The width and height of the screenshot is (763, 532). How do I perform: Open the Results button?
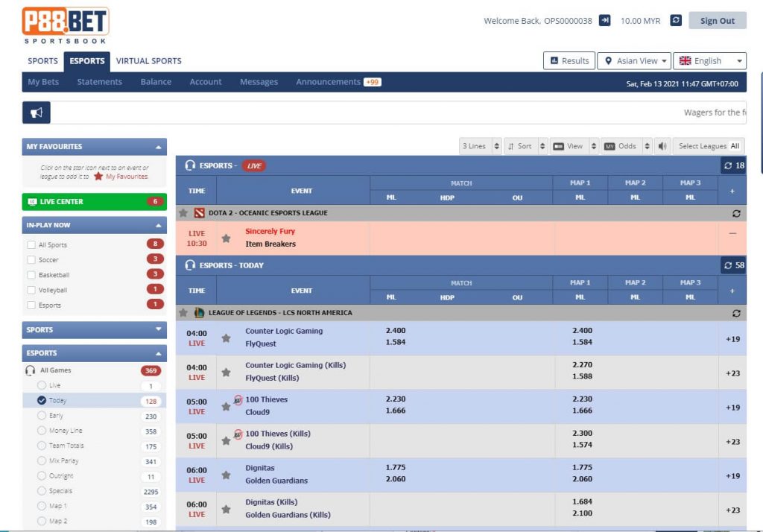[569, 61]
